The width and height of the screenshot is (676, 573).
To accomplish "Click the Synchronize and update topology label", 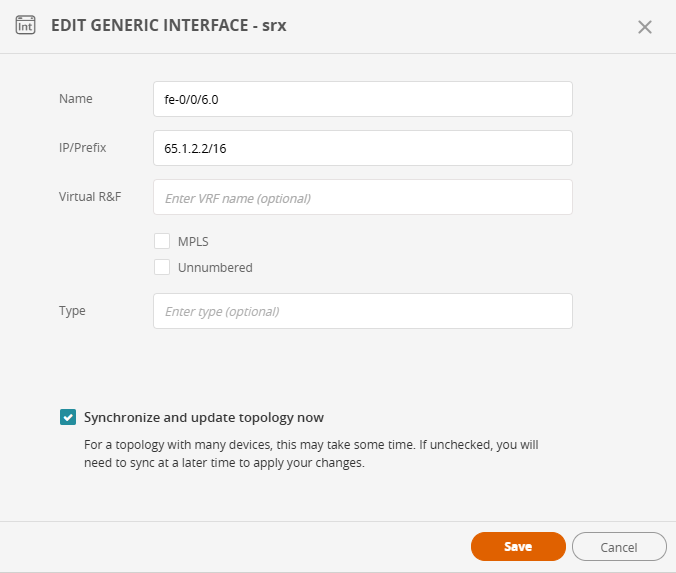I will click(204, 417).
